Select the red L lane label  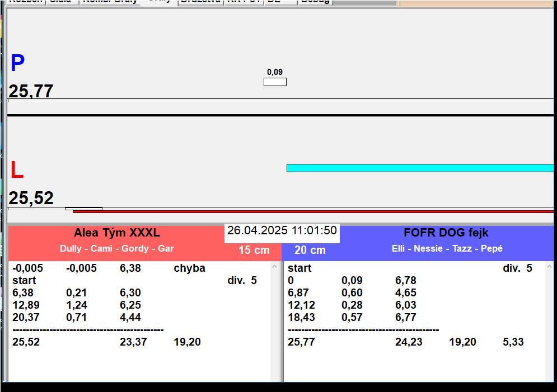(17, 170)
